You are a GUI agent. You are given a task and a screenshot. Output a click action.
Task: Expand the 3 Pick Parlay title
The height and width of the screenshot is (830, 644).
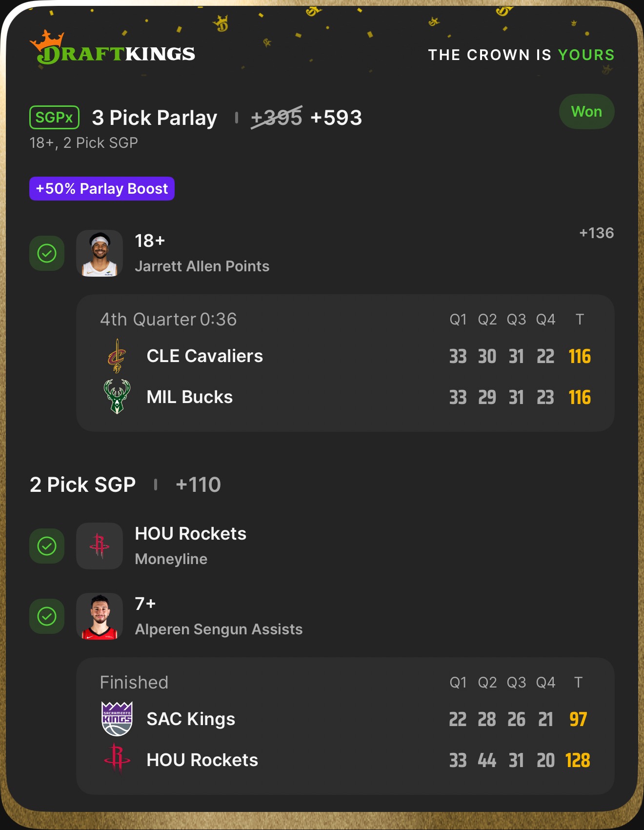[154, 118]
